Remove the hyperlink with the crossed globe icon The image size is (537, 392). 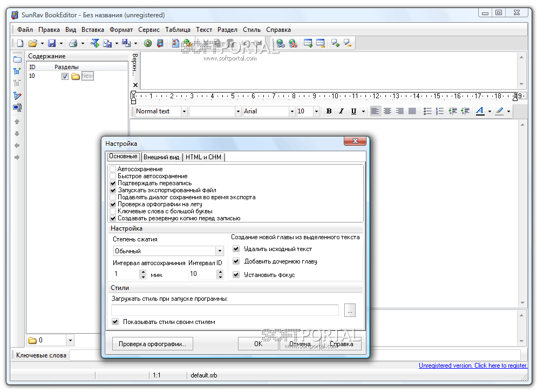(293, 43)
